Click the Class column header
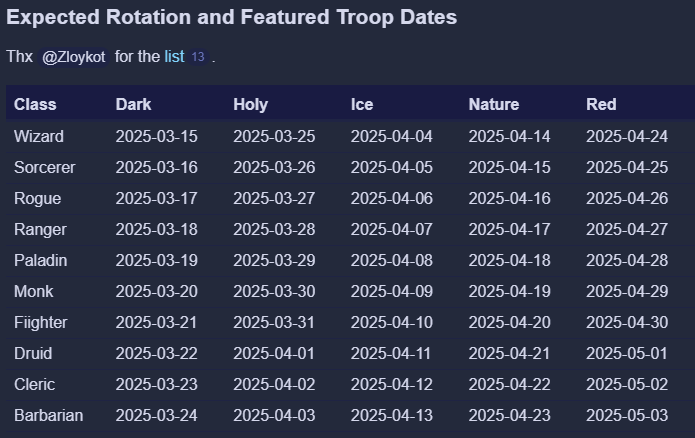The image size is (695, 438). pyautogui.click(x=35, y=104)
